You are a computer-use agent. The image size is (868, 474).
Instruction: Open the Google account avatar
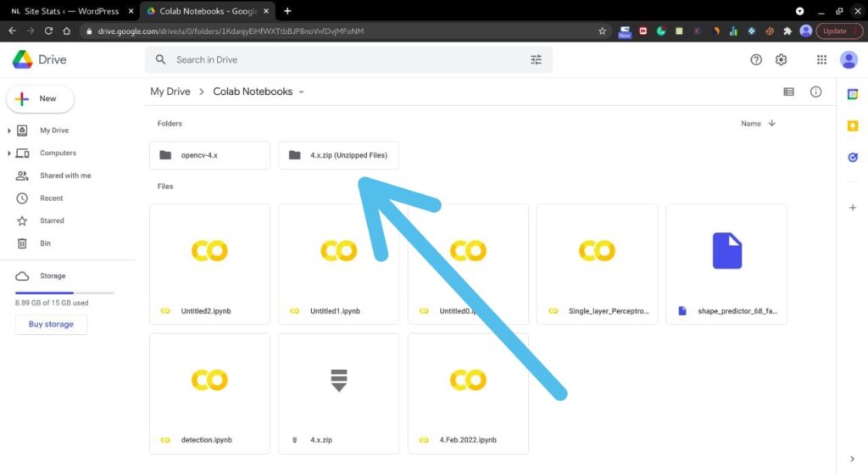tap(849, 59)
